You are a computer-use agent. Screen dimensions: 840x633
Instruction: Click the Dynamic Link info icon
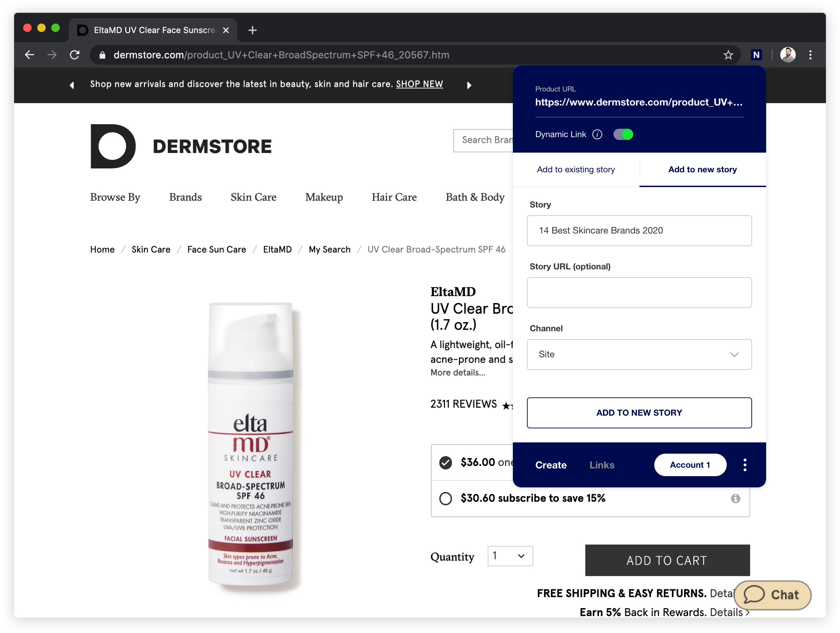pyautogui.click(x=597, y=134)
